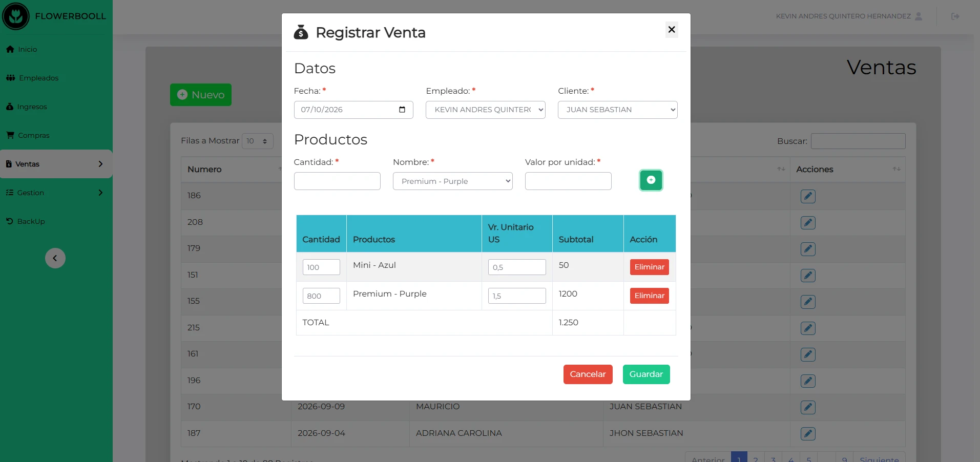The width and height of the screenshot is (980, 462).
Task: Click the Buscar search field
Action: pos(858,141)
